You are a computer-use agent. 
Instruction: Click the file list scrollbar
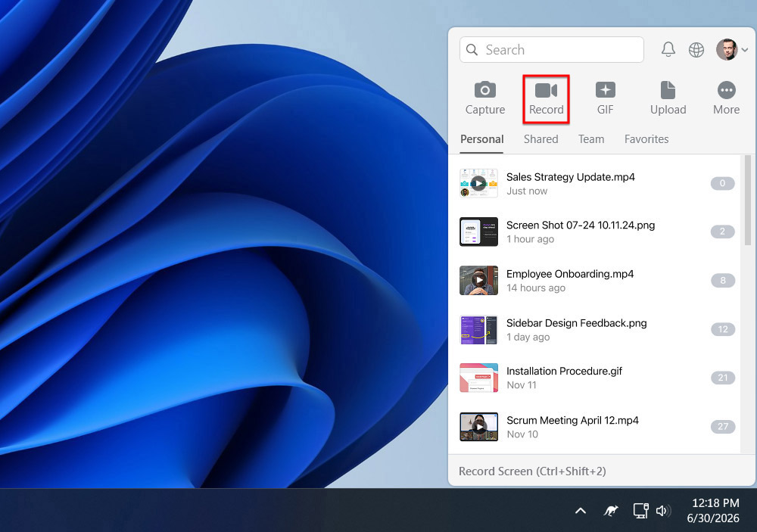pos(747,201)
